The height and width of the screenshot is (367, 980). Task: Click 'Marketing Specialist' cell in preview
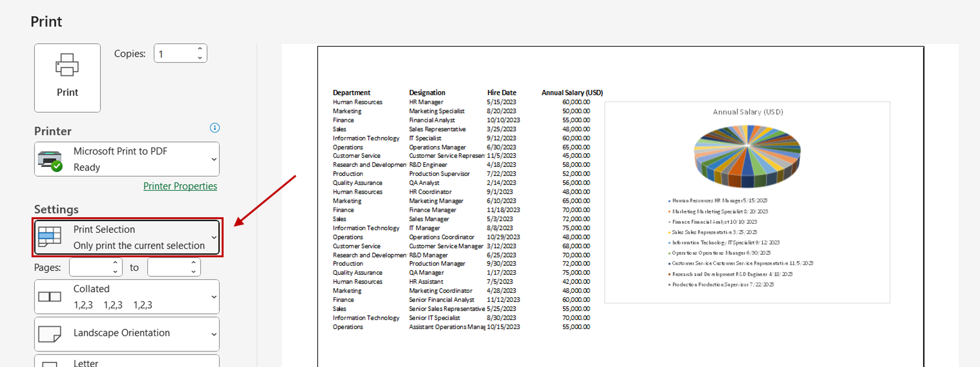(437, 111)
